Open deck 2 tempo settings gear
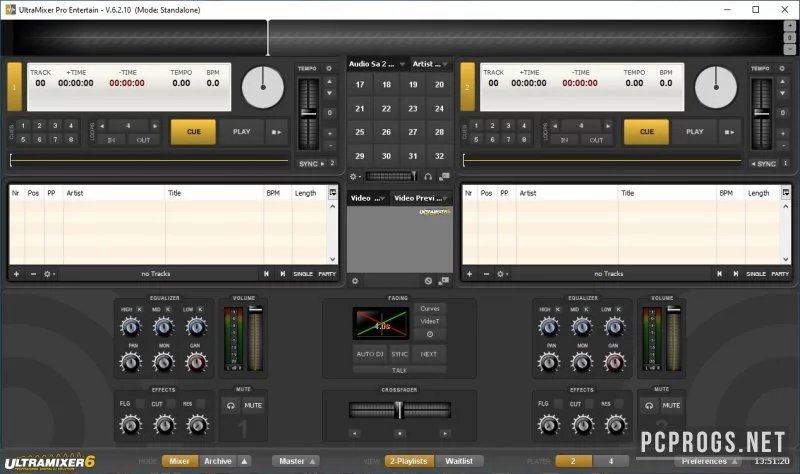The image size is (800, 474). click(x=782, y=68)
